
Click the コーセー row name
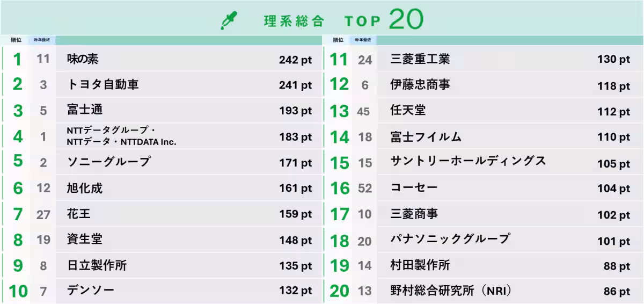click(414, 187)
